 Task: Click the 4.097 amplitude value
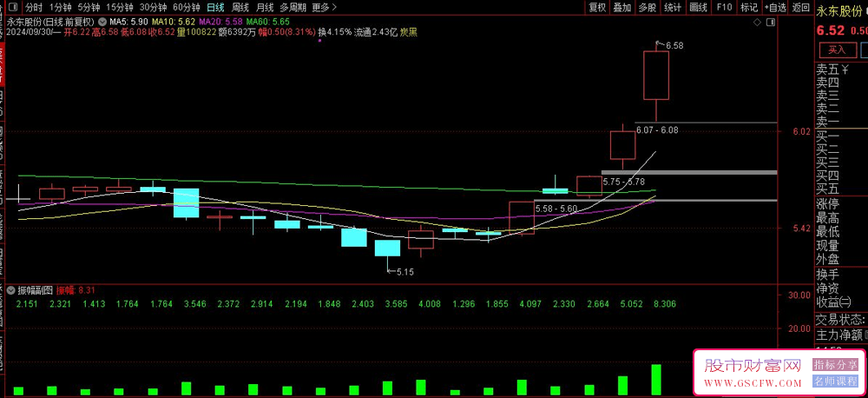[529, 304]
